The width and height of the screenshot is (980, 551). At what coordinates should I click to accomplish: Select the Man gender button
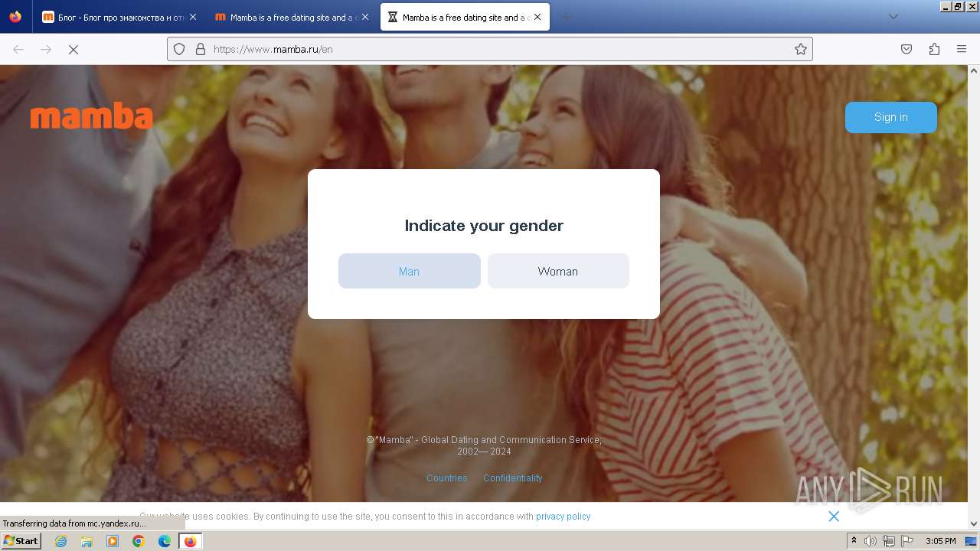click(x=410, y=271)
